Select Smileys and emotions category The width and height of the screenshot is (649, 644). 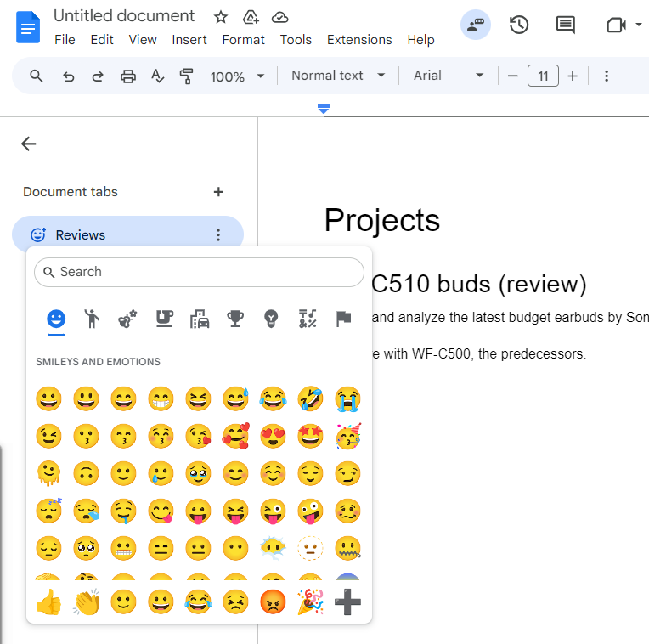pos(56,319)
